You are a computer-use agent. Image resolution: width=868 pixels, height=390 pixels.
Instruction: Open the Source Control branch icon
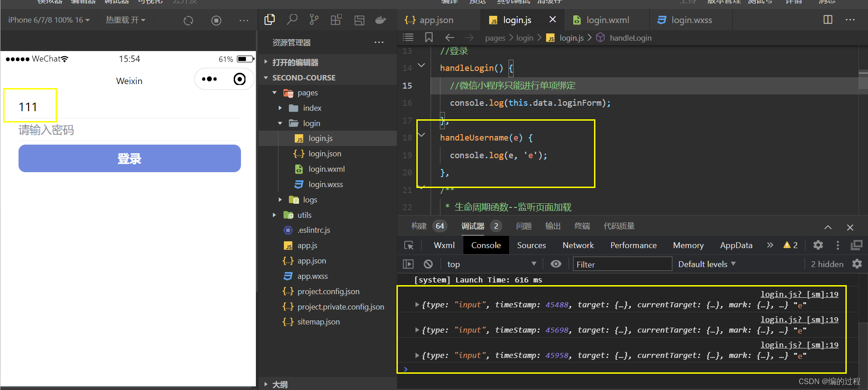click(314, 19)
